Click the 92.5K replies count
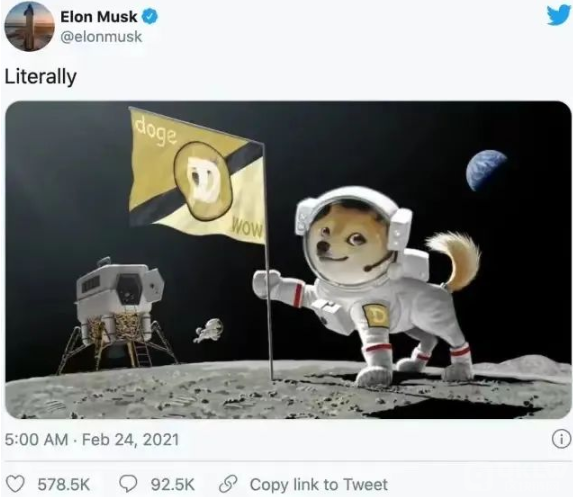Screen dimensions: 573x497 173,485
